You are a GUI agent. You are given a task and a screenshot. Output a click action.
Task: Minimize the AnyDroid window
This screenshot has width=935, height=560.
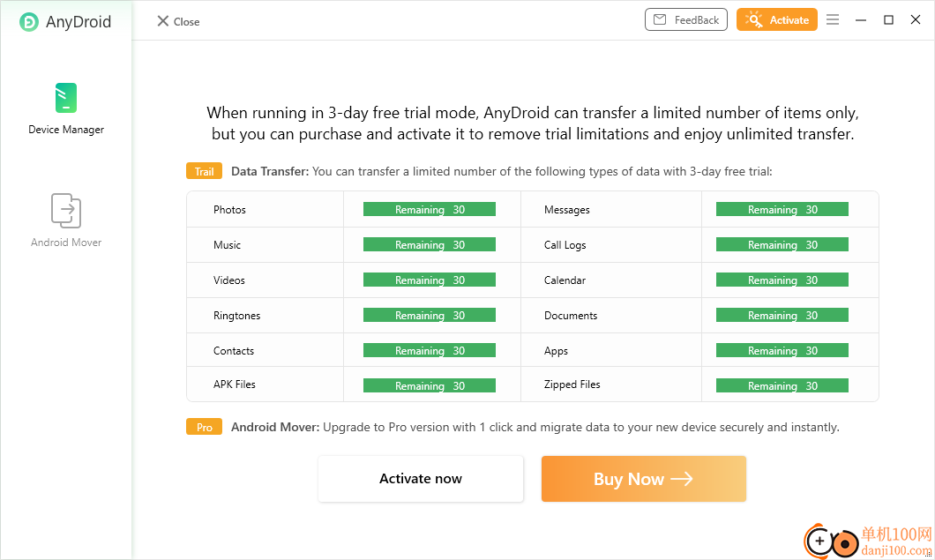tap(860, 19)
